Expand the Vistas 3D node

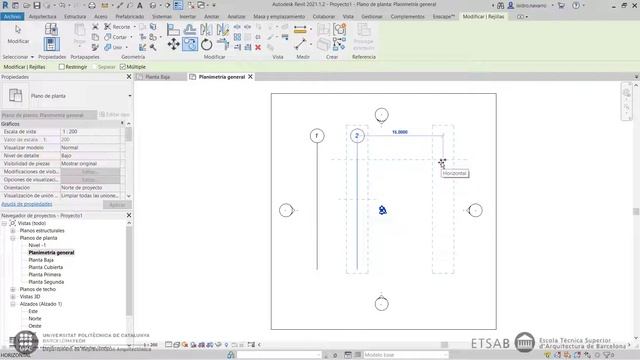coord(13,297)
